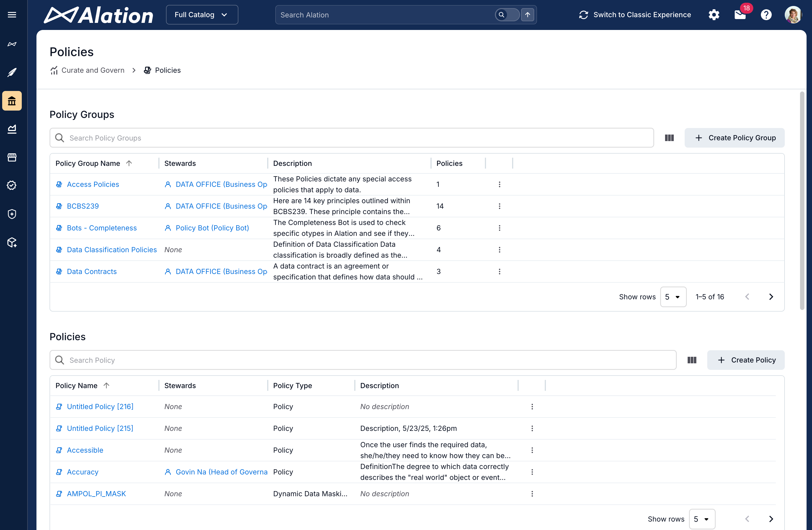The image size is (812, 530).
Task: Open the more options menu for BCBS239 row
Action: [500, 206]
